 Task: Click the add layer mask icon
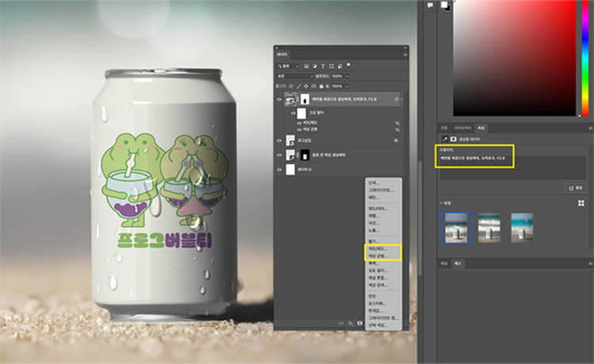360,324
